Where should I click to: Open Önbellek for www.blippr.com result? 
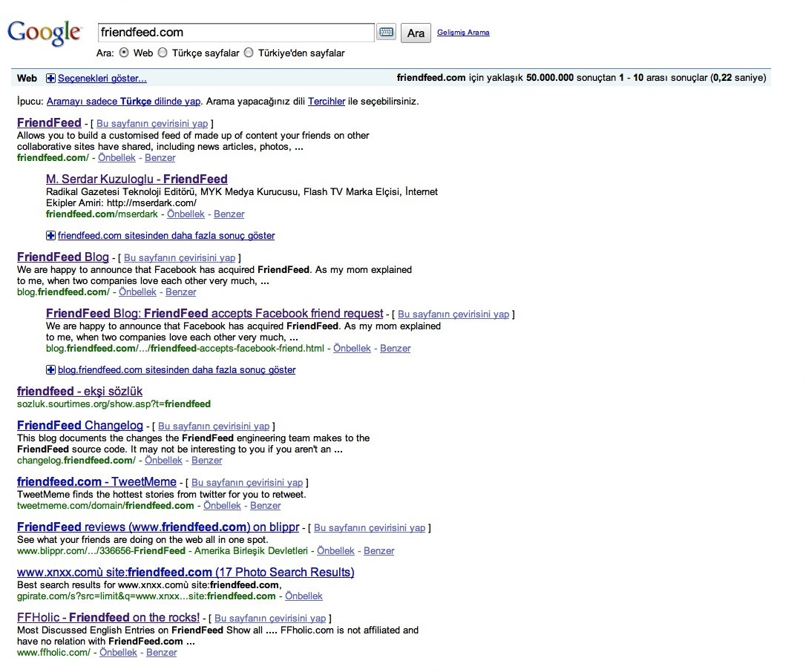click(x=335, y=551)
